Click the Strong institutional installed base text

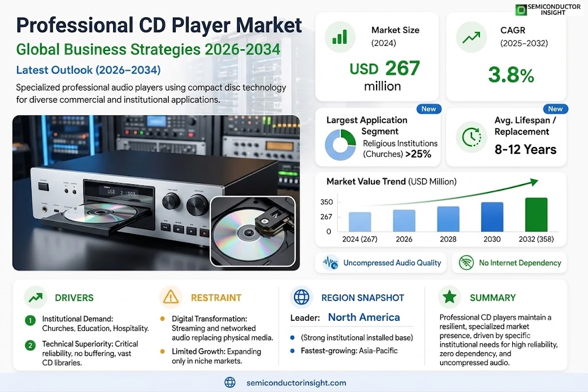coord(357,337)
